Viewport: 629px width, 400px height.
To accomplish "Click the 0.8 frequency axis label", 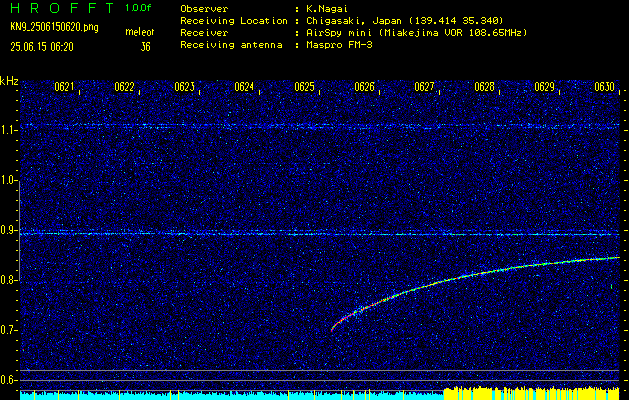I will point(8,280).
